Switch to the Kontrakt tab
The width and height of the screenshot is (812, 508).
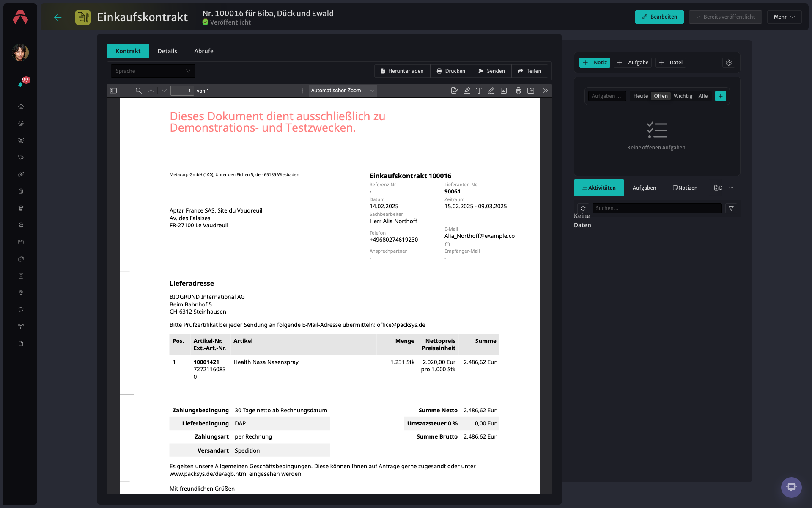[x=128, y=51]
